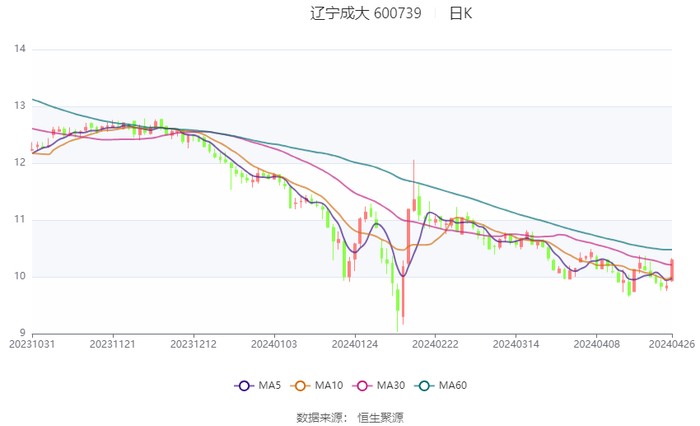The height and width of the screenshot is (426, 700).
Task: Select the y-axis price label 12
Action: coord(19,163)
